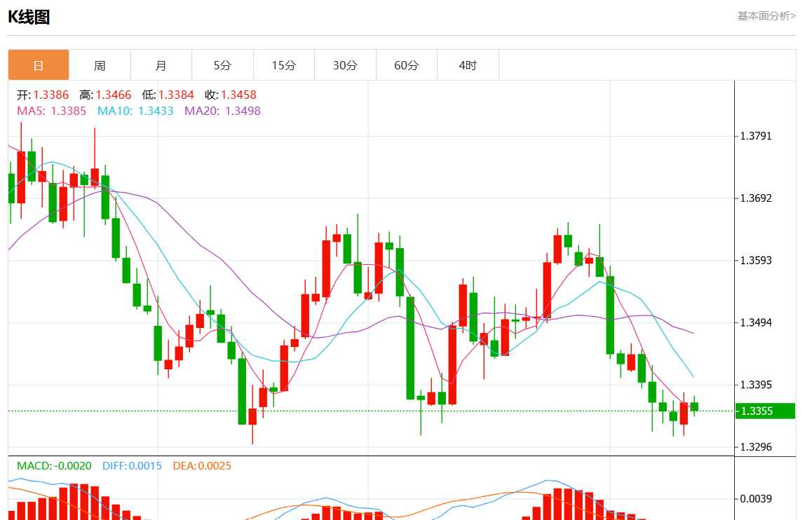
Task: Open the 基本面分析> link
Action: pyautogui.click(x=766, y=16)
